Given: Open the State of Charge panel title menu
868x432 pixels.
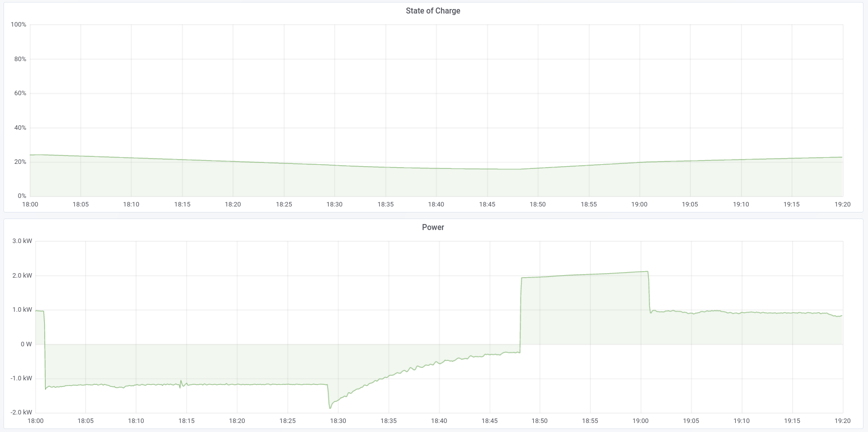Looking at the screenshot, I should coord(432,11).
